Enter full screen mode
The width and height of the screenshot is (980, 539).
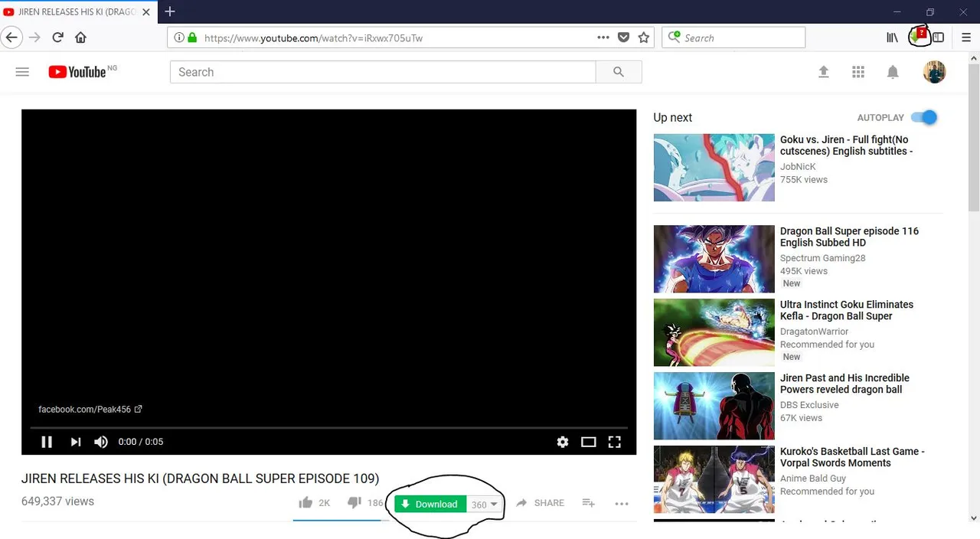point(614,442)
